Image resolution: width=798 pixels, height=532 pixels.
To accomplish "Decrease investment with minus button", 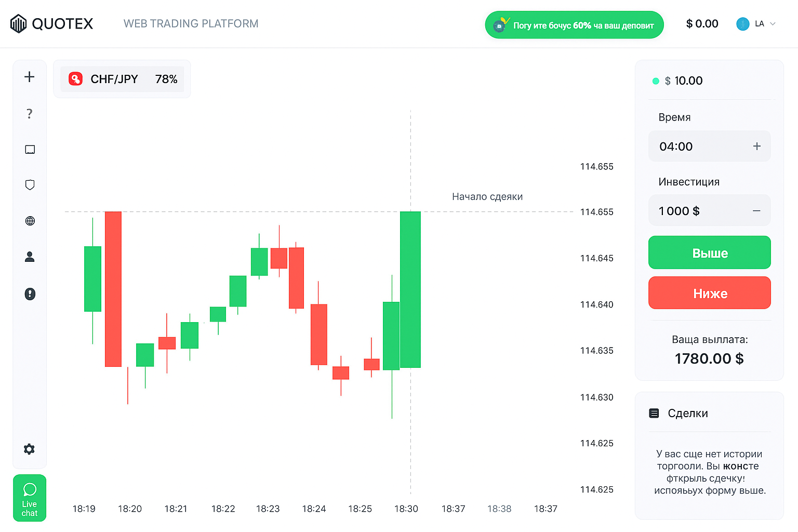I will [x=756, y=211].
